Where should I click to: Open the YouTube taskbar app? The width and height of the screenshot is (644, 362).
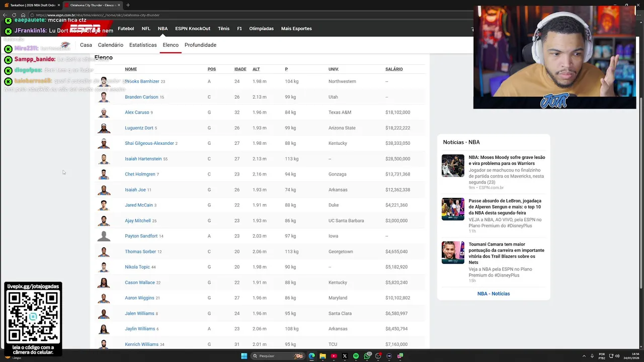tap(334, 356)
